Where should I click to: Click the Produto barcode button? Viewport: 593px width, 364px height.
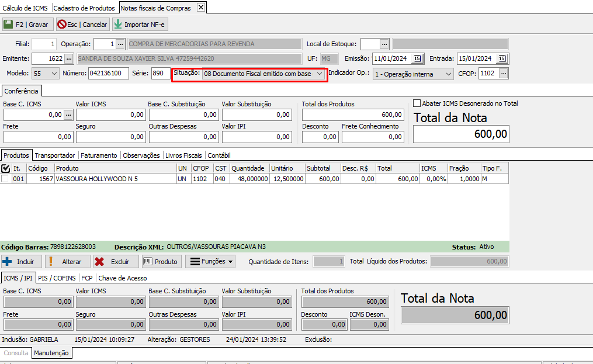click(161, 262)
